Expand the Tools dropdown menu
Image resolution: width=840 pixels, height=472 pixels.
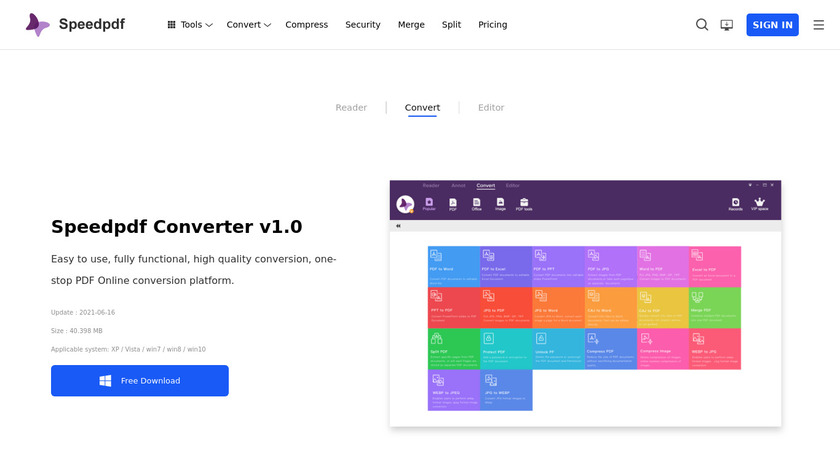tap(190, 25)
